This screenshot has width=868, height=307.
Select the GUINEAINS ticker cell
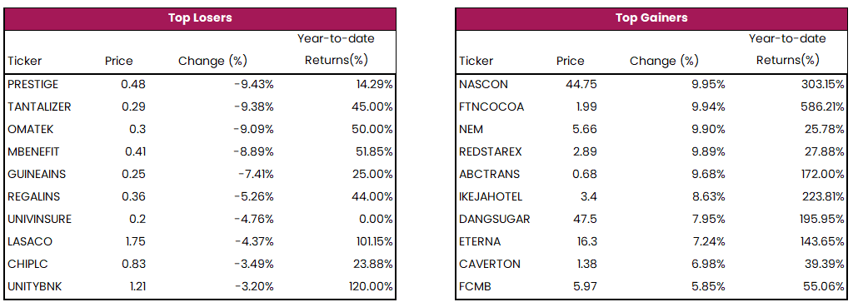pyautogui.click(x=37, y=174)
